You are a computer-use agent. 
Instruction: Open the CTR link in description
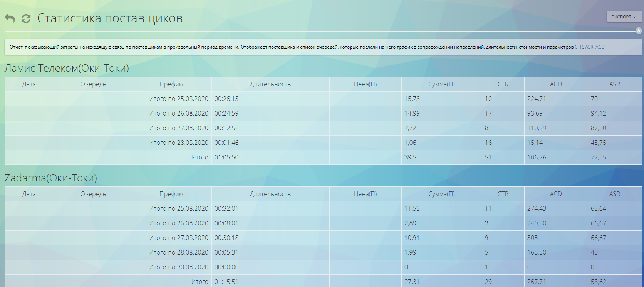[579, 47]
